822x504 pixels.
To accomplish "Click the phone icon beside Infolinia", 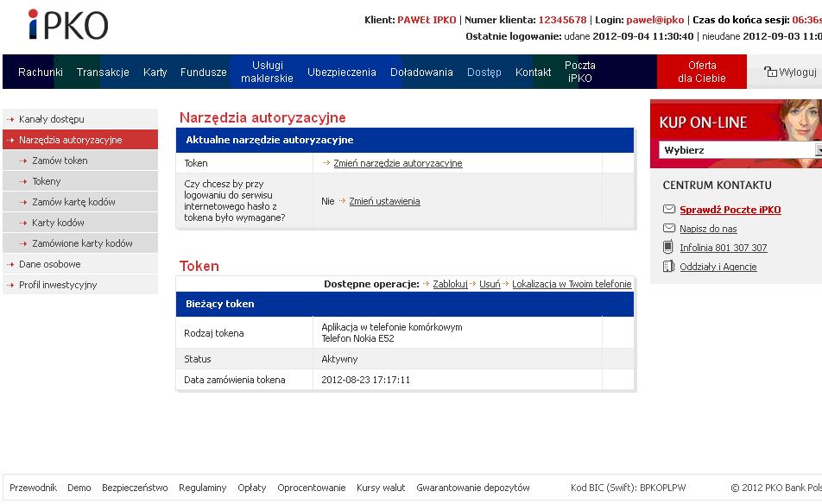I will tap(668, 247).
